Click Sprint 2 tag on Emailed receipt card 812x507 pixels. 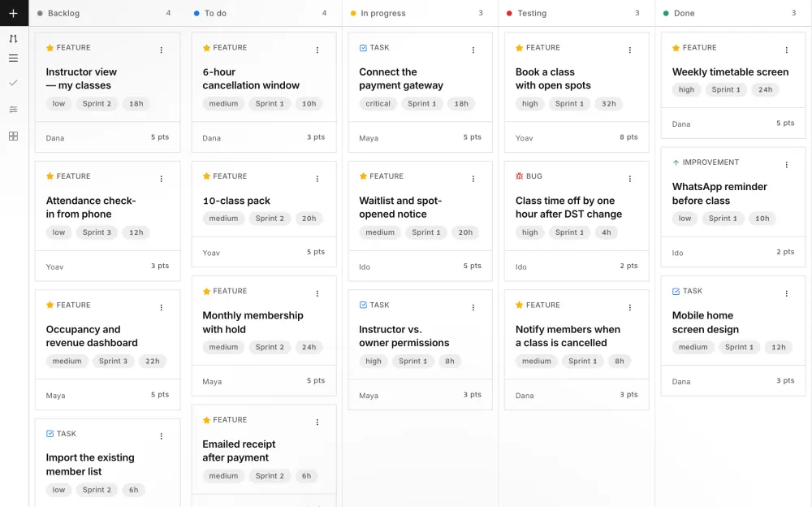click(270, 476)
